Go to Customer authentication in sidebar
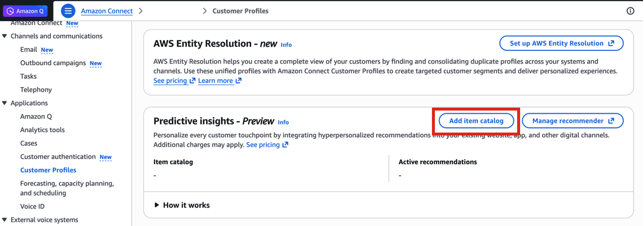The width and height of the screenshot is (644, 226). tap(58, 157)
